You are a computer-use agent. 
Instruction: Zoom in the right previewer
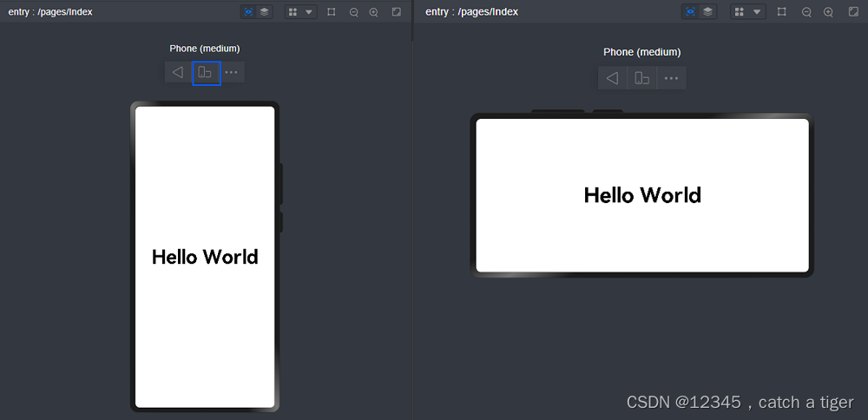point(828,11)
